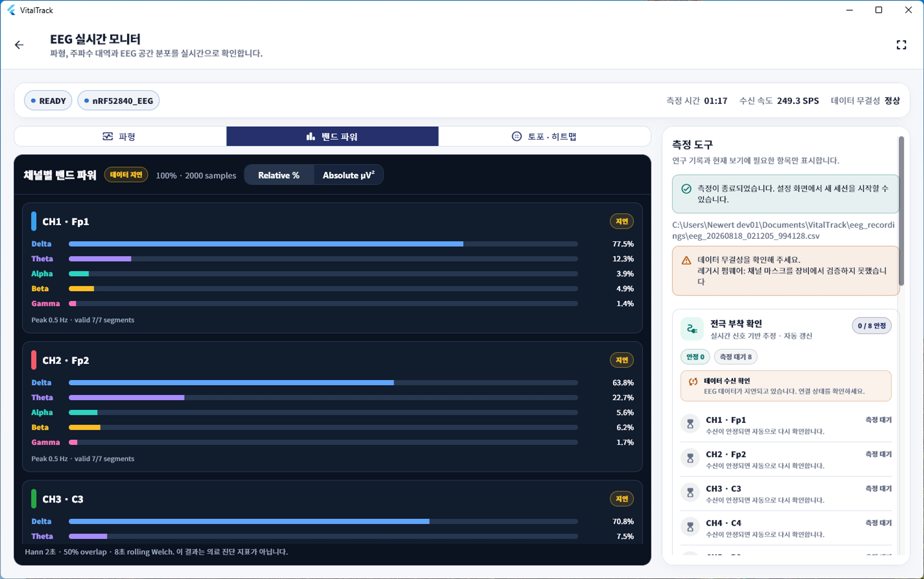
Task: Maximize the VitalTrack window
Action: (x=879, y=10)
